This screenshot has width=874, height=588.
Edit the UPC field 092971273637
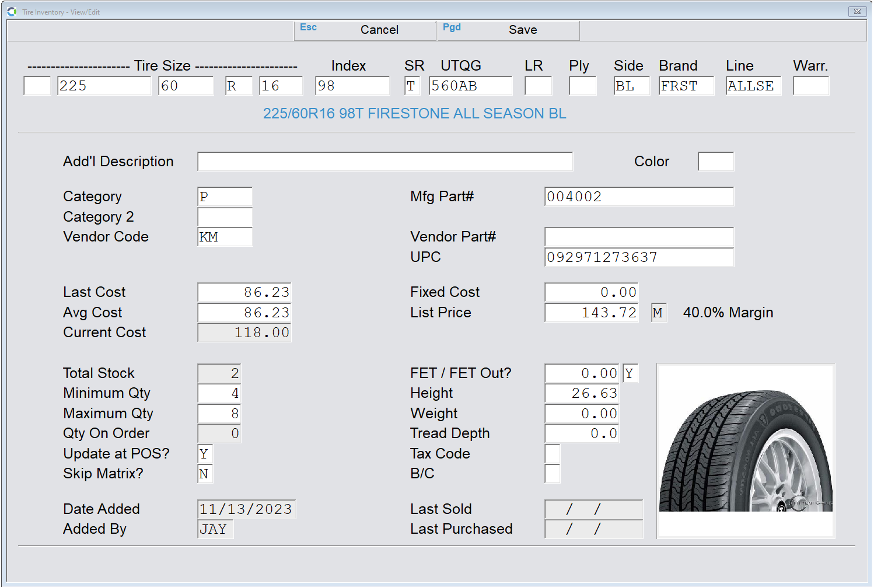639,257
